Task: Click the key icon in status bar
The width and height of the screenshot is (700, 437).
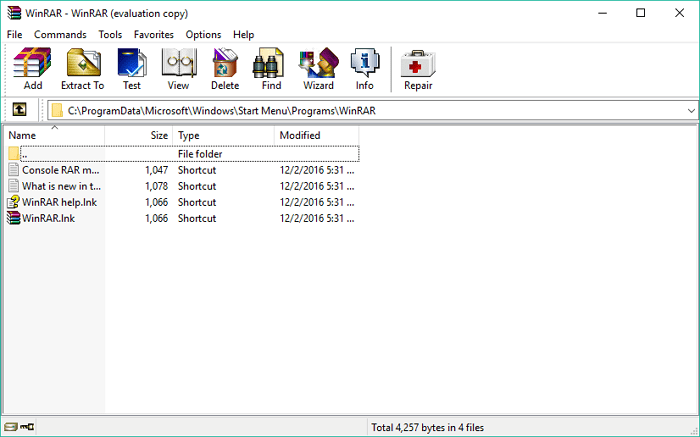Action: (27, 427)
